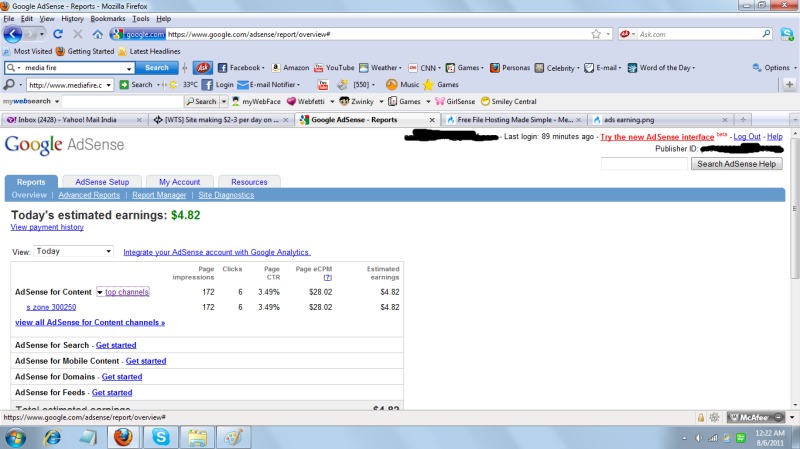
Task: Click the Log Out link
Action: [x=747, y=137]
